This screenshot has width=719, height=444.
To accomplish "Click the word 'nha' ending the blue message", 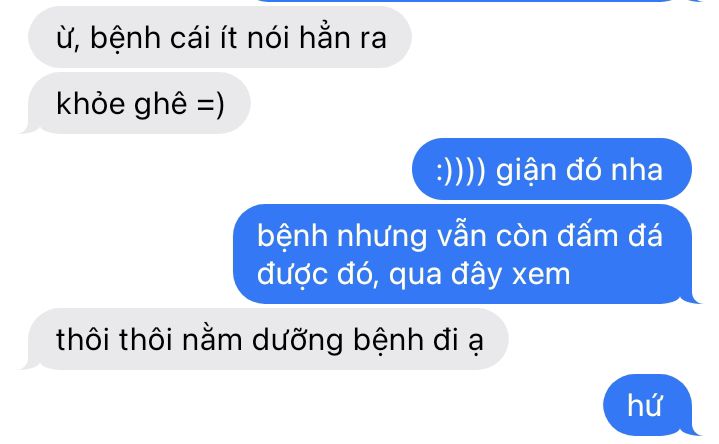I will 637,170.
